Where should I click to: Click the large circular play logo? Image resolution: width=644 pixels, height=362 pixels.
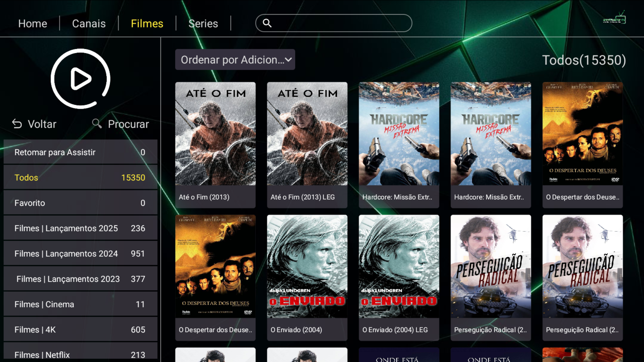80,79
